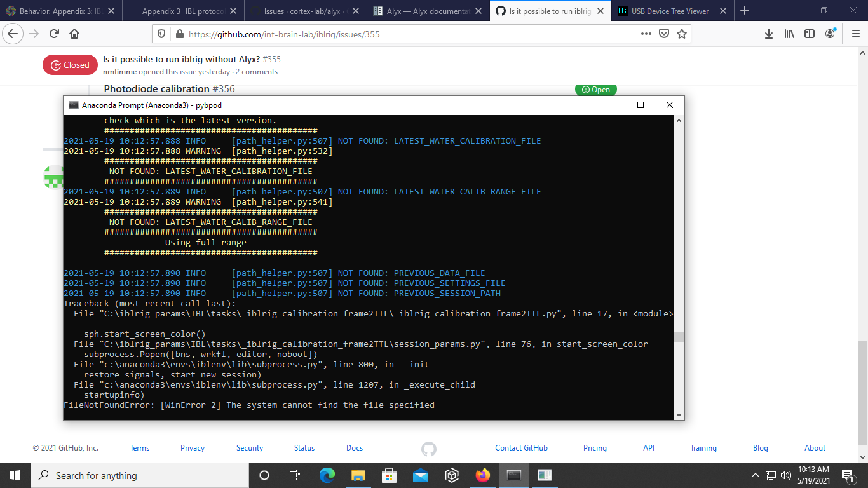The image size is (868, 488).
Task: Toggle bookmark star for this page
Action: coord(681,34)
